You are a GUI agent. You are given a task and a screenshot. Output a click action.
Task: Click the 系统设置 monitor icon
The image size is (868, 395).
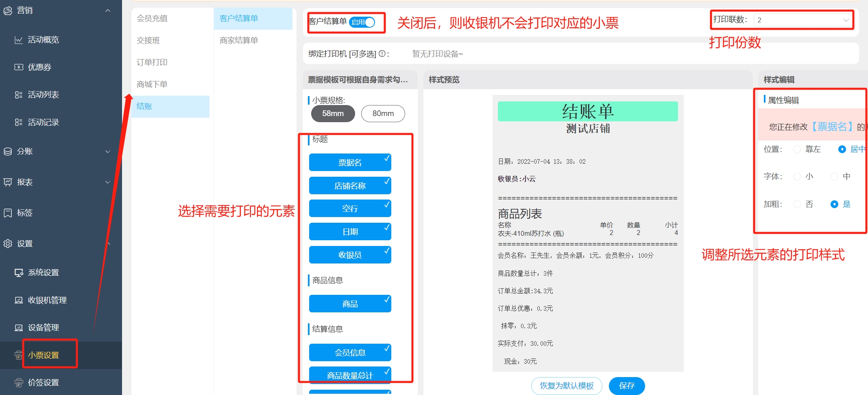pos(19,273)
